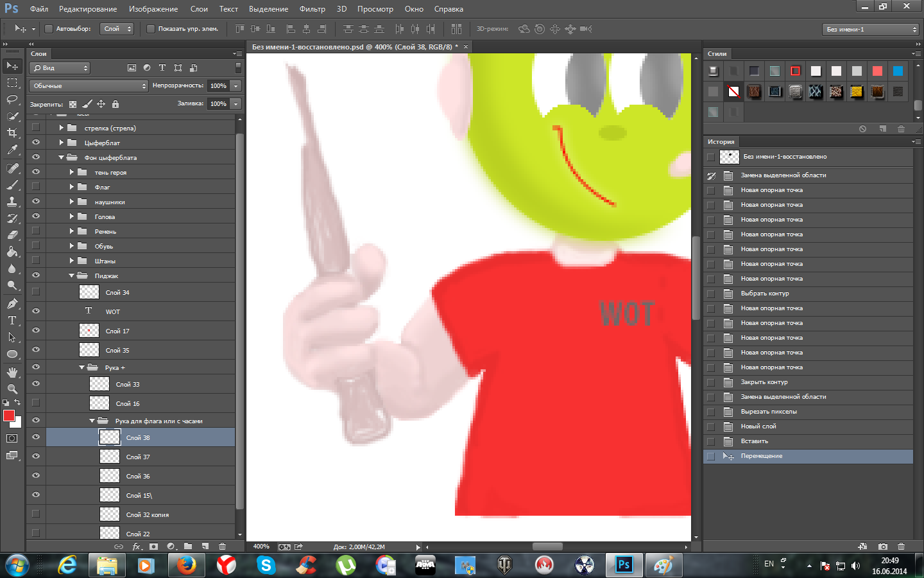This screenshot has height=578, width=924.
Task: Select the Brush tool
Action: pyautogui.click(x=12, y=185)
